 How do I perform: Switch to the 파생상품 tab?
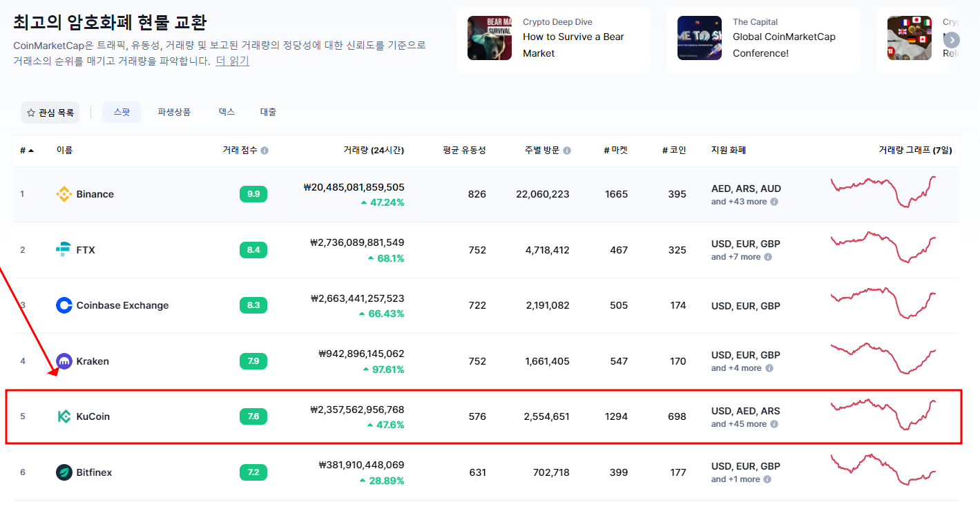coord(174,112)
